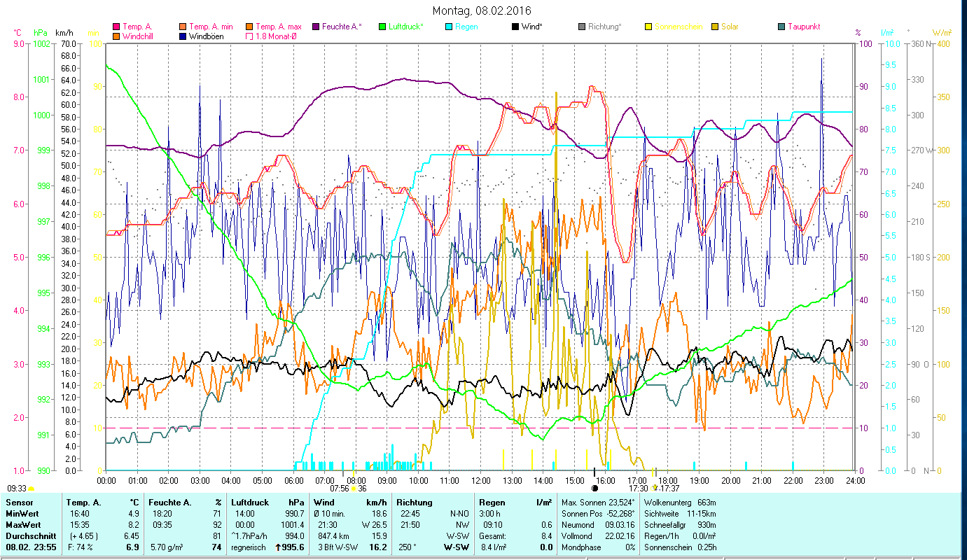
Task: Click the purple Feuchte A.* legend swatch
Action: (315, 27)
